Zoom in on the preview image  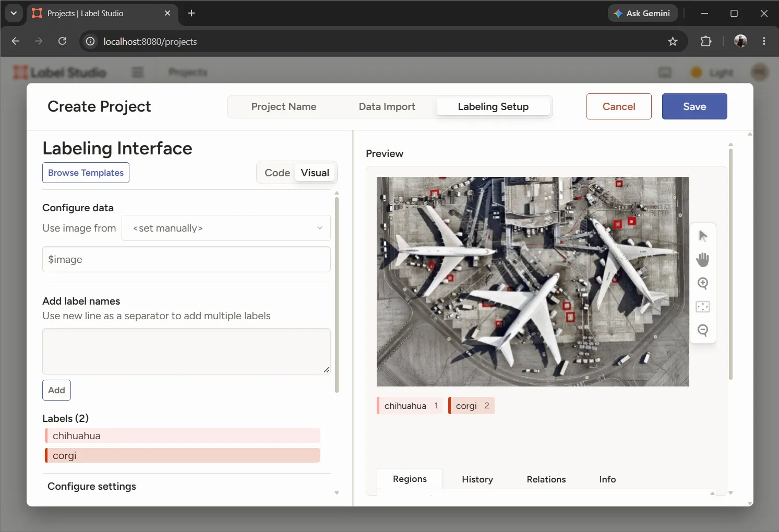703,283
